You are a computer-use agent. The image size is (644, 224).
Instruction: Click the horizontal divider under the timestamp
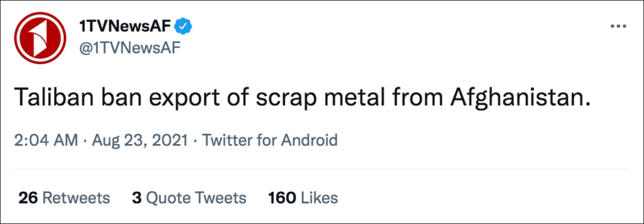pyautogui.click(x=321, y=169)
